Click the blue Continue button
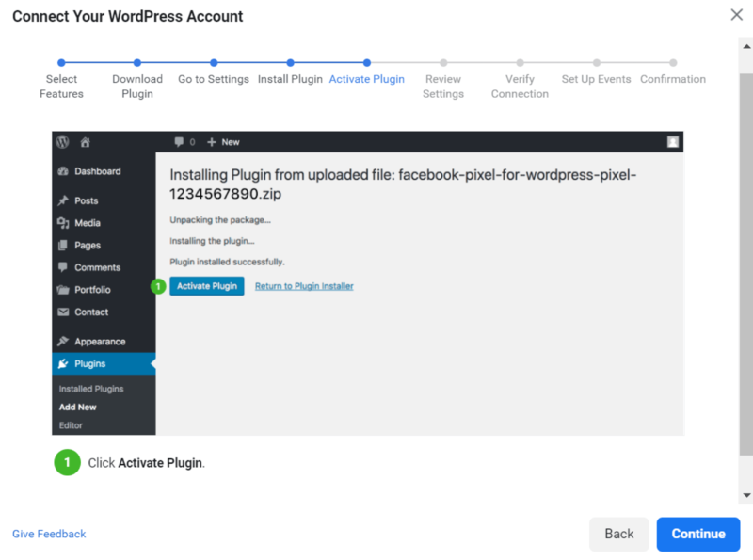753x560 pixels. 697,534
